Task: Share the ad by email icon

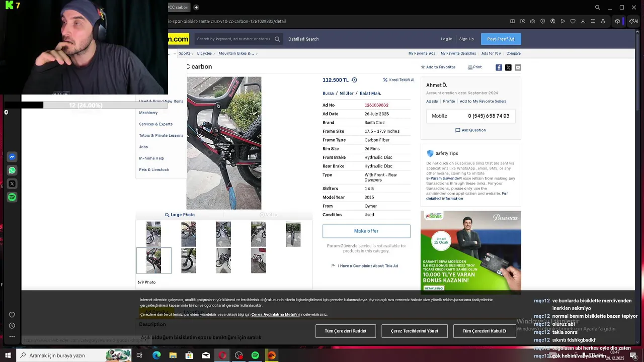Action: 518,67
